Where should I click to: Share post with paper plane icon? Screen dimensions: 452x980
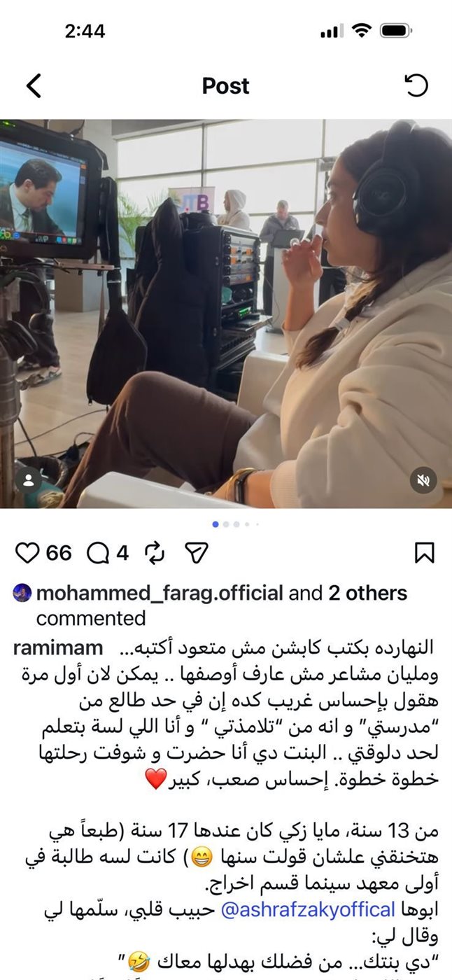[x=197, y=553]
